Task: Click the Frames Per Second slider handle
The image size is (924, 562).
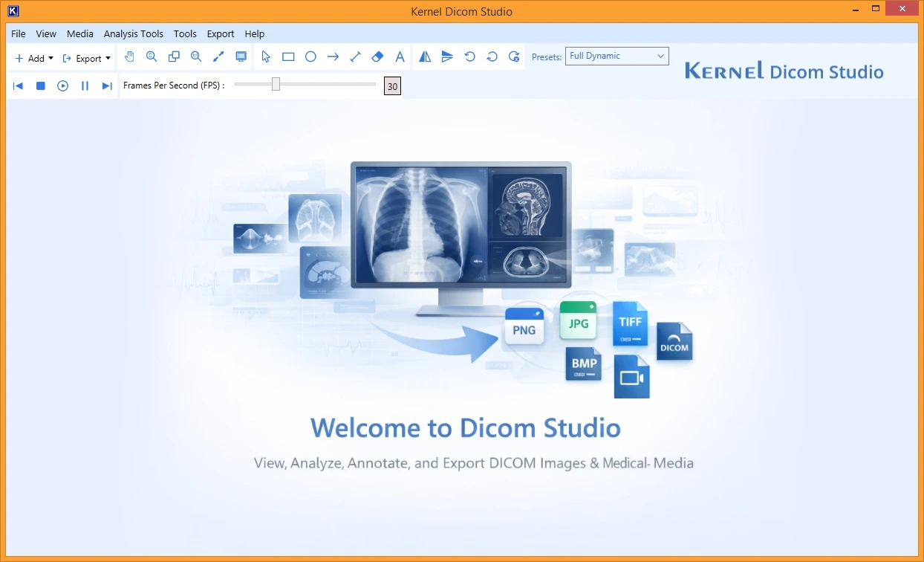Action: (276, 84)
